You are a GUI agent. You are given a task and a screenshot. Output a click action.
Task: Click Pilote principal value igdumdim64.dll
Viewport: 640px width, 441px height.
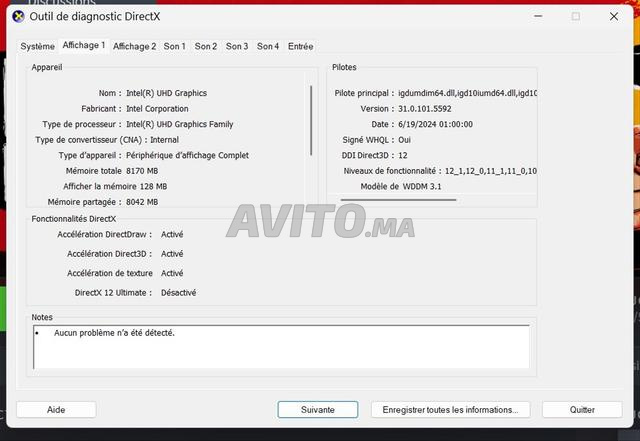point(467,93)
